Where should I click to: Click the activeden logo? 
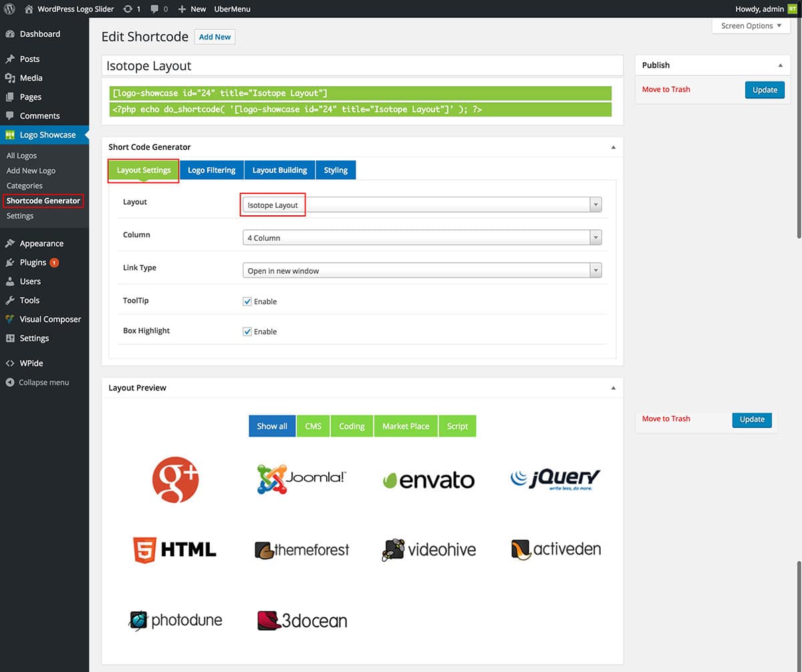(x=555, y=550)
